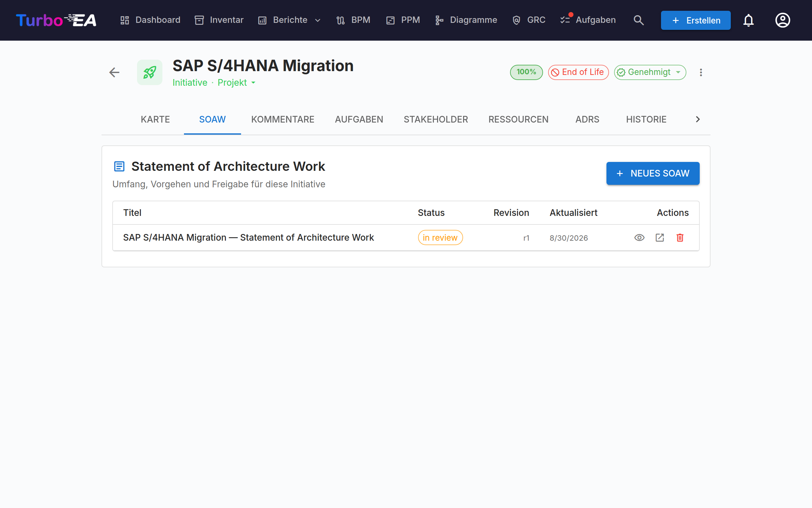The image size is (812, 508).
Task: Click the Turbo EA logo
Action: [56, 20]
